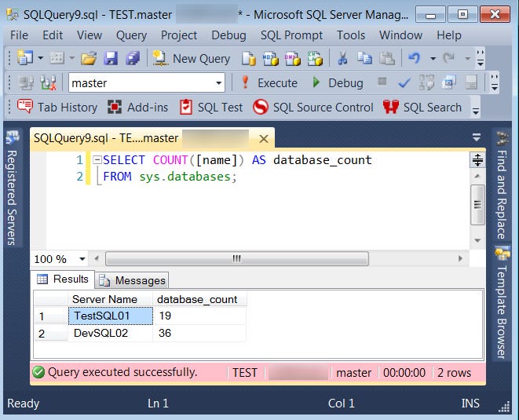Open the Query menu

coord(131,35)
